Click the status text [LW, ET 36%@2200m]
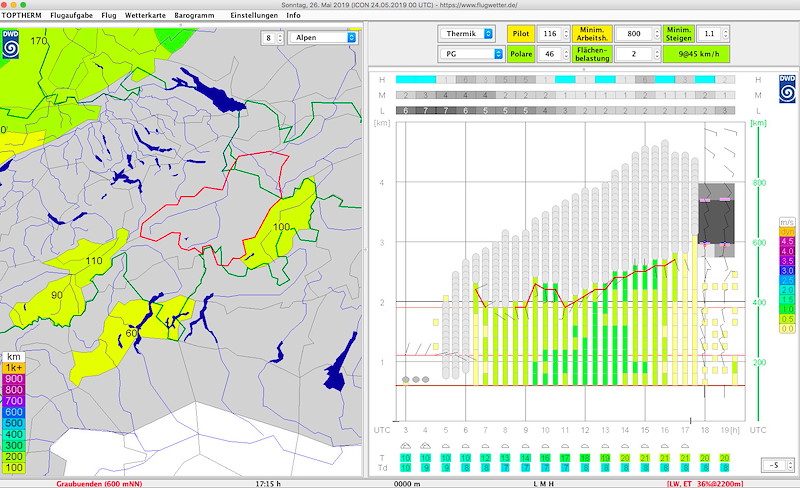The width and height of the screenshot is (800, 488). coord(705,483)
